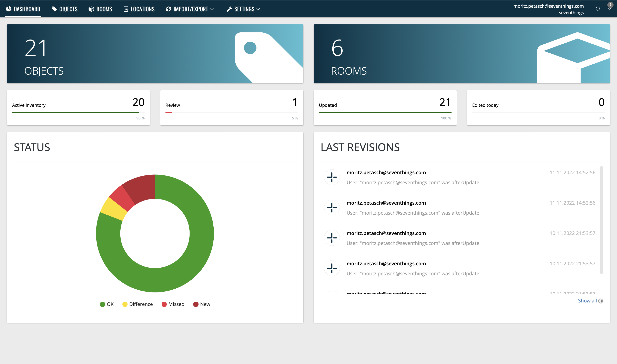Image resolution: width=617 pixels, height=364 pixels.
Task: Click plus icon of fourth revision row
Action: pos(332,268)
